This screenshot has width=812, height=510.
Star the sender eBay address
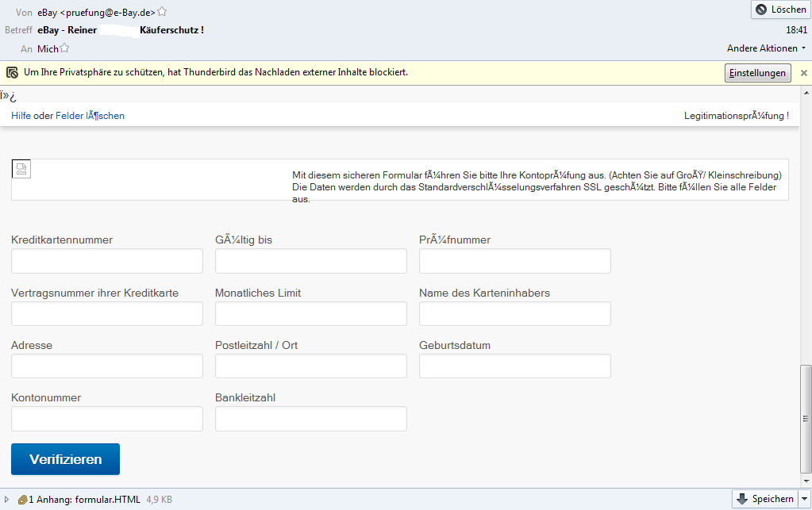click(x=162, y=11)
